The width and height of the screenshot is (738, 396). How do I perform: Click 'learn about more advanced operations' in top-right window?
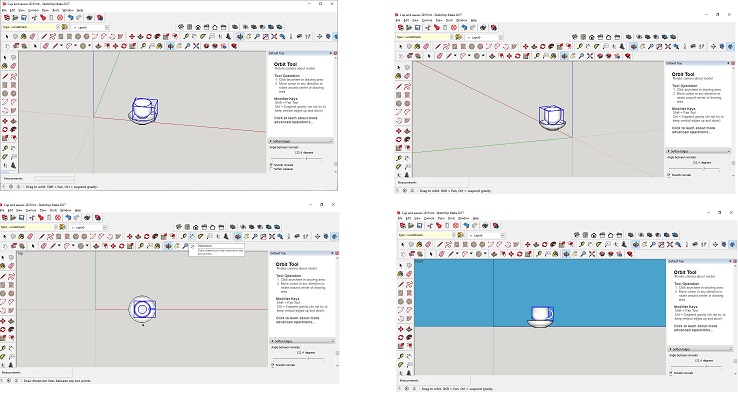693,130
